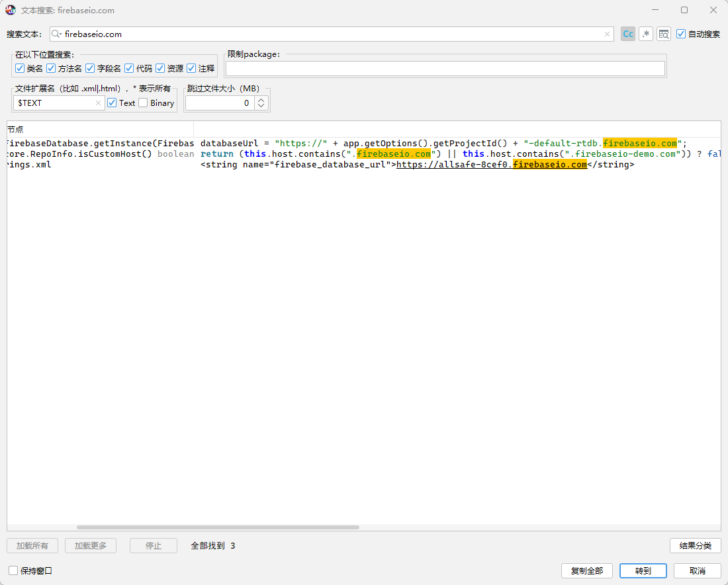This screenshot has width=728, height=585.
Task: Enable the 保持窗口 checkbox
Action: pos(13,570)
